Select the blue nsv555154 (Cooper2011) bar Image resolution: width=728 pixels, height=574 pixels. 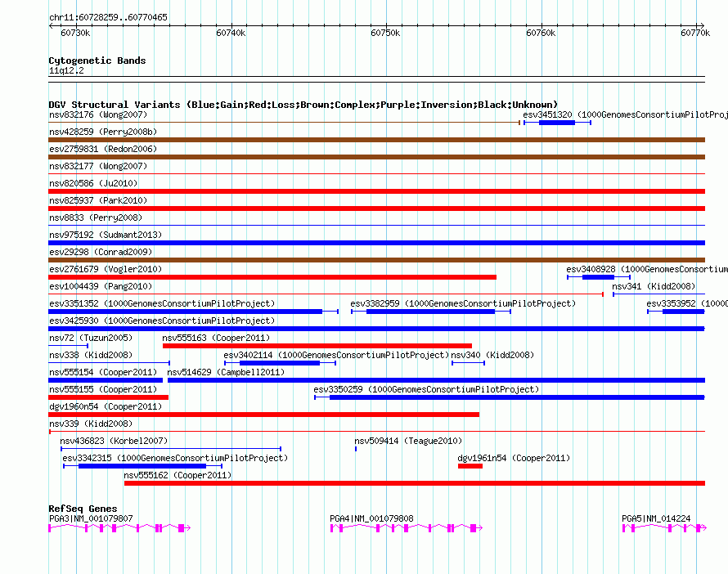point(106,380)
